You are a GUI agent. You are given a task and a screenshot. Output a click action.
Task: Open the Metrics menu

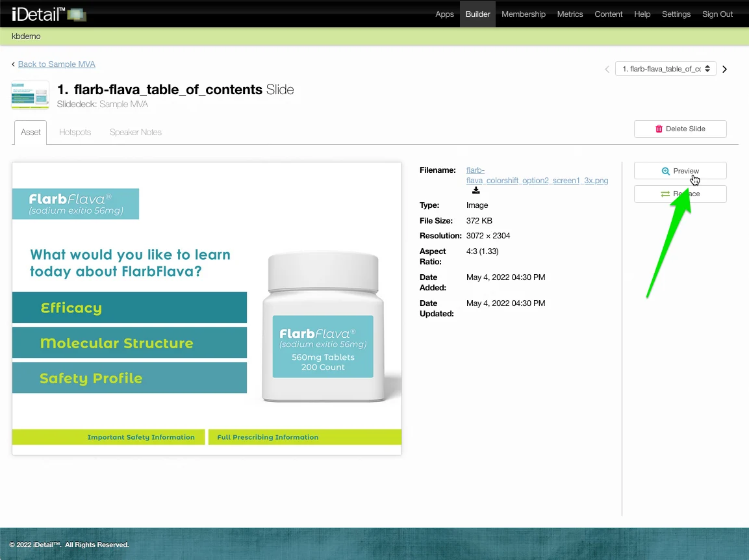pyautogui.click(x=570, y=14)
